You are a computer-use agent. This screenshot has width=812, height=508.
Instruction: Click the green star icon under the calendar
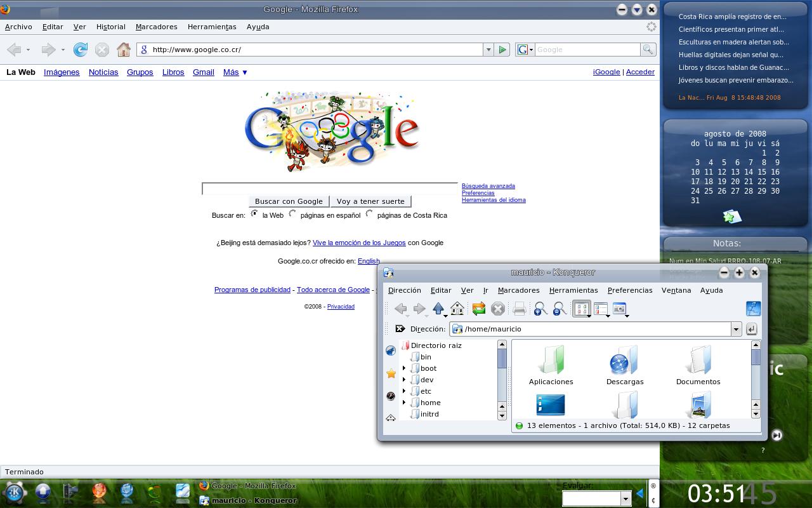(732, 217)
